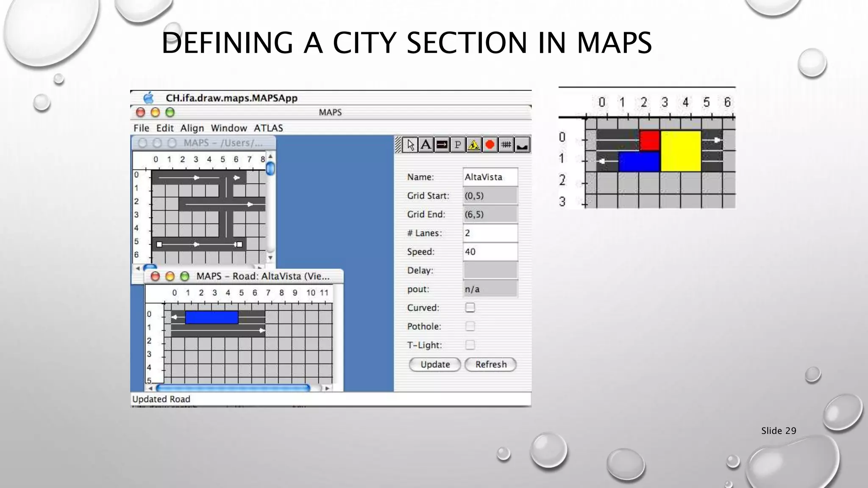Click the 'Name:' label
Image resolution: width=868 pixels, height=488 pixels.
tap(420, 177)
